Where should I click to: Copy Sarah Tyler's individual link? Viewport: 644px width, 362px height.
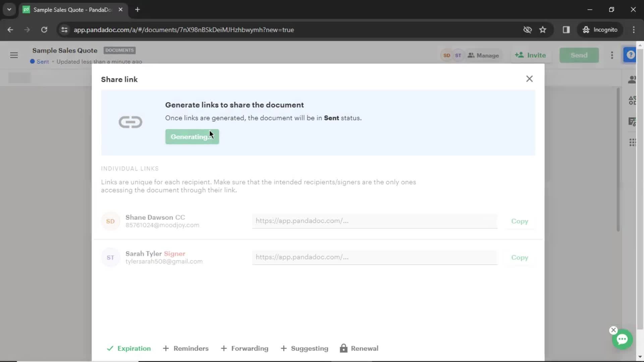[x=520, y=257]
